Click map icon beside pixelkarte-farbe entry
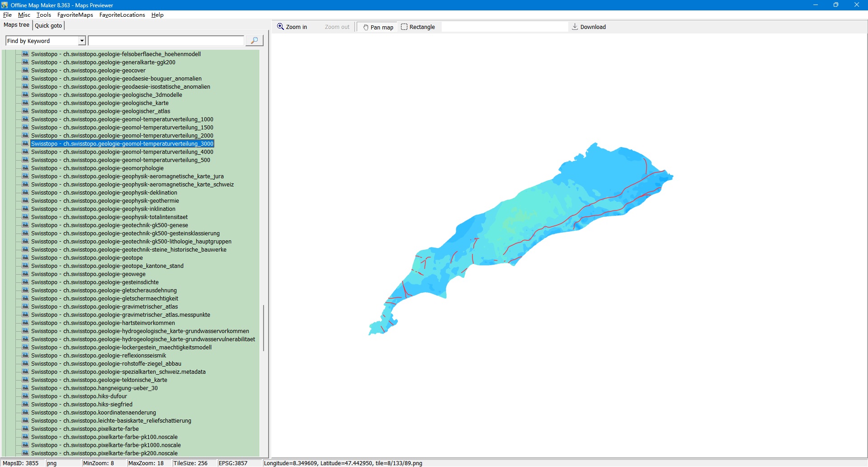Image resolution: width=868 pixels, height=467 pixels. [26, 429]
